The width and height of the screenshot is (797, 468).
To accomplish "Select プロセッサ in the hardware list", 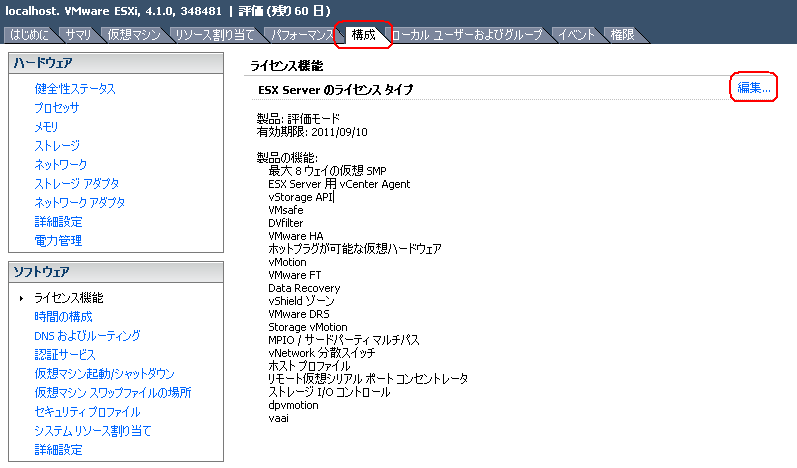I will pyautogui.click(x=57, y=108).
